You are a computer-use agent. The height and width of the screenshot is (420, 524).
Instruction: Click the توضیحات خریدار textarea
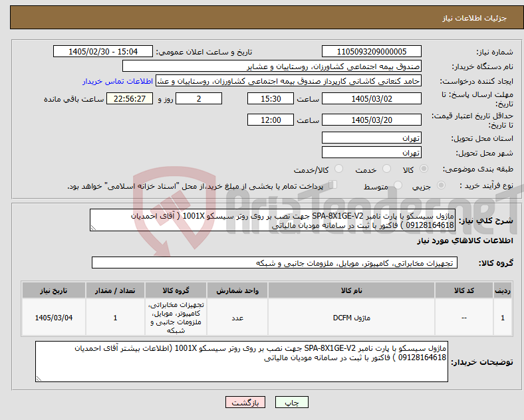coord(241,362)
